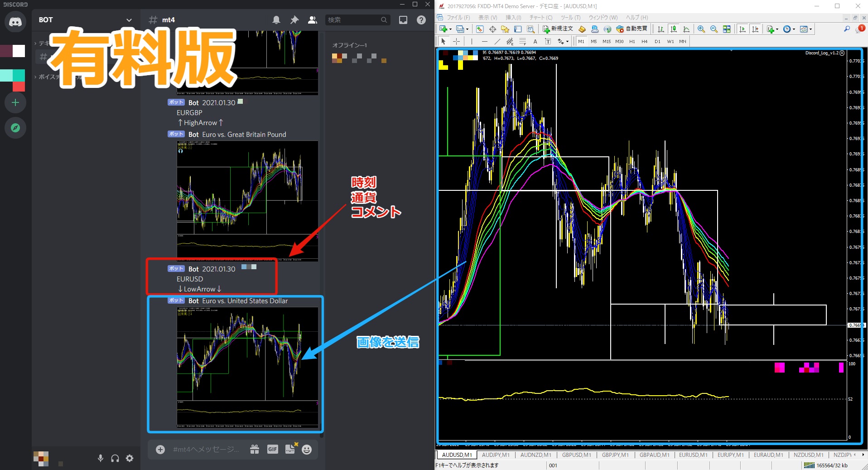Image resolution: width=868 pixels, height=470 pixels.
Task: Click the Discord search field
Action: coord(357,20)
